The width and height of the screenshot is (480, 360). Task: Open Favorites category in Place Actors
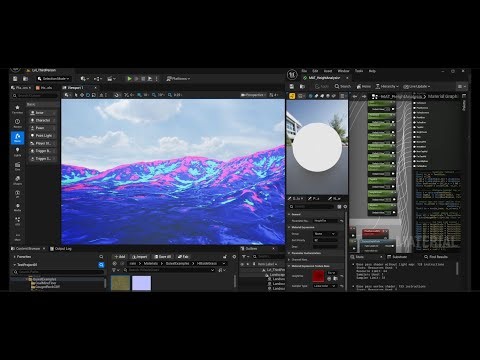17,109
